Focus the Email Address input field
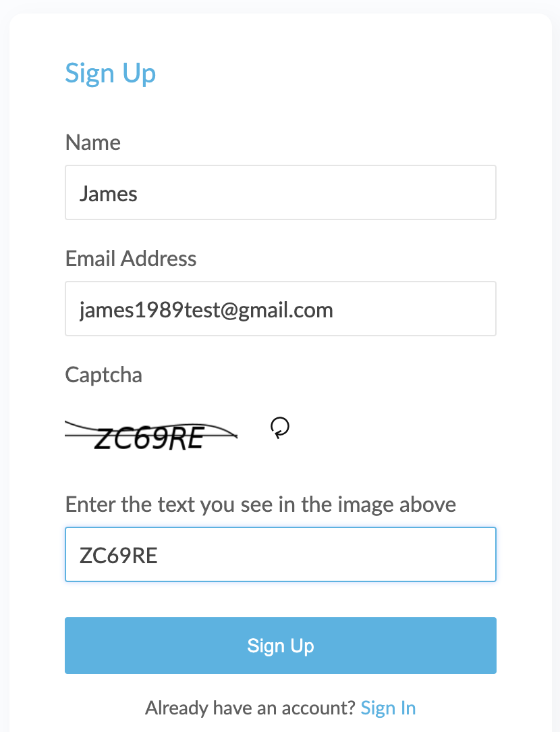The width and height of the screenshot is (560, 732). [280, 309]
